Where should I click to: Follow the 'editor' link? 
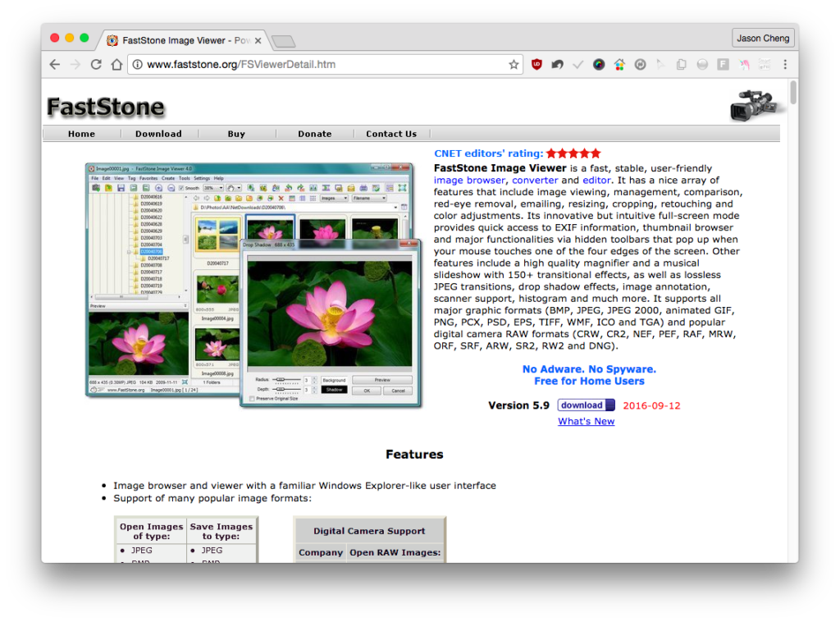tap(596, 181)
